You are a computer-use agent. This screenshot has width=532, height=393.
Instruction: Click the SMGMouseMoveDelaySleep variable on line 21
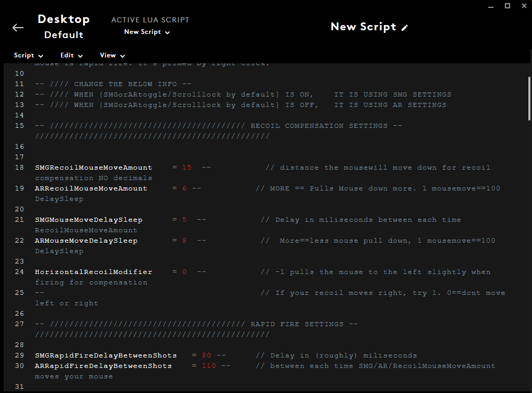(88, 220)
